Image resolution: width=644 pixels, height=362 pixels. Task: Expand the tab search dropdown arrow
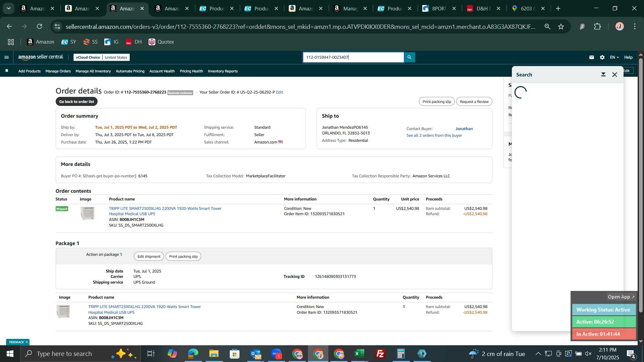pyautogui.click(x=9, y=8)
